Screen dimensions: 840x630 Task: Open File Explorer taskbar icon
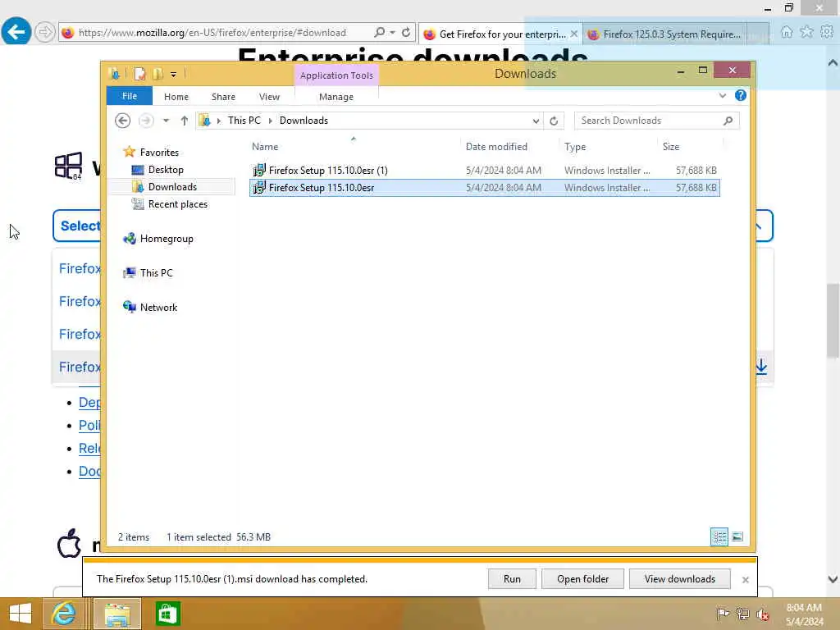(117, 614)
